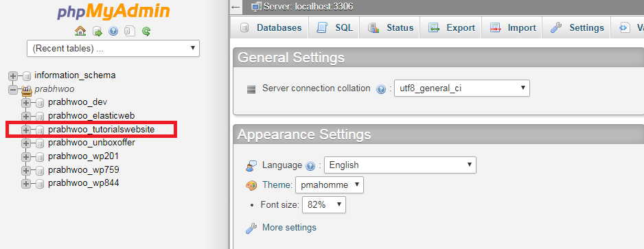The height and width of the screenshot is (249, 644).
Task: Expand the prabhwoo_elasticweb database
Action: tap(26, 116)
